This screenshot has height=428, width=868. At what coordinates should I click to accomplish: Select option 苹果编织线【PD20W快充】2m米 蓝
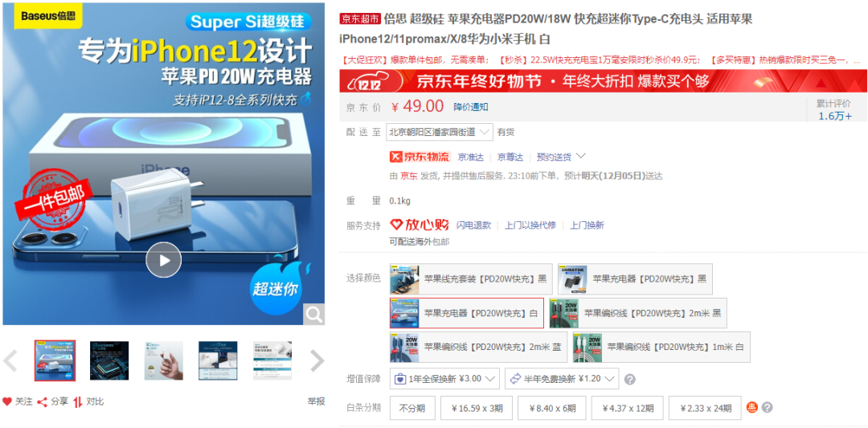point(478,347)
